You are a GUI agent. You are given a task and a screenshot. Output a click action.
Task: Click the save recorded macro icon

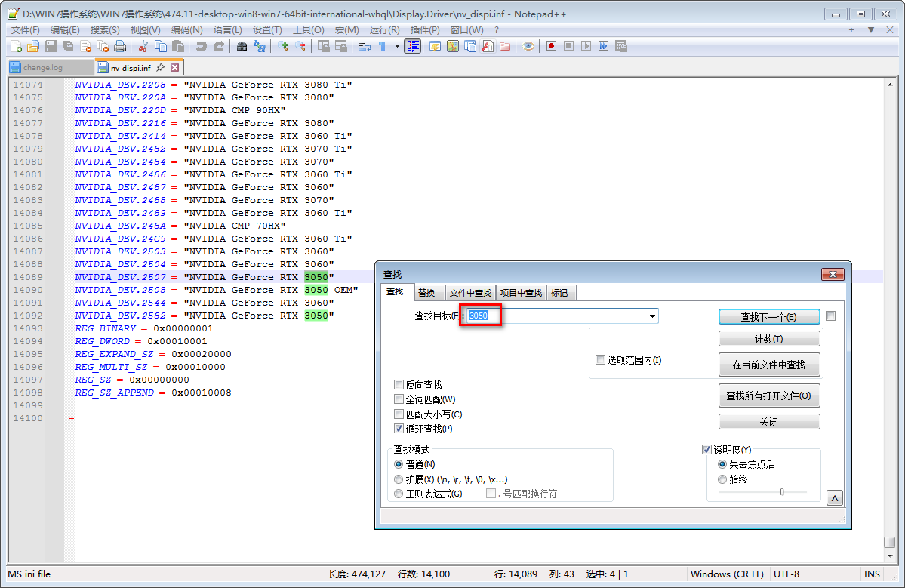(x=621, y=46)
